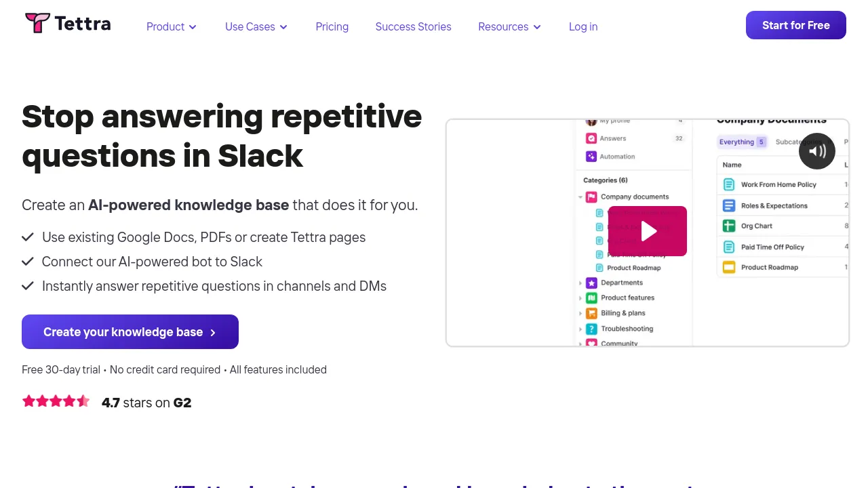868x488 pixels.
Task: Click the Company documents flag icon
Action: pyautogui.click(x=591, y=197)
